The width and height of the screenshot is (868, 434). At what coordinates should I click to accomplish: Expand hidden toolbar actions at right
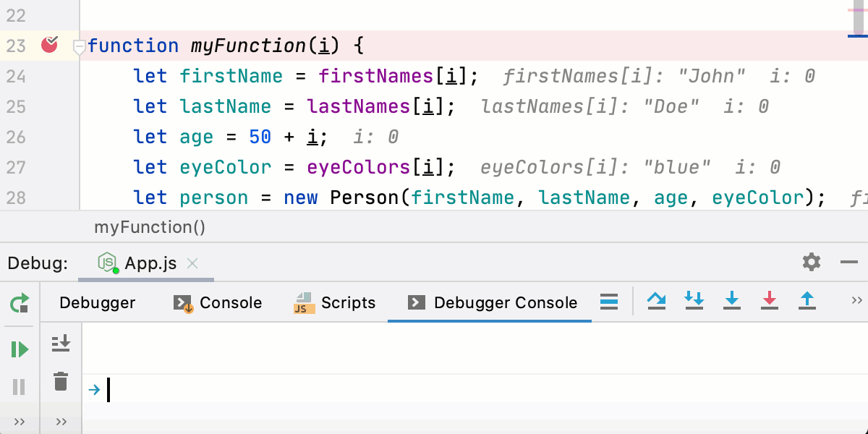tap(857, 301)
